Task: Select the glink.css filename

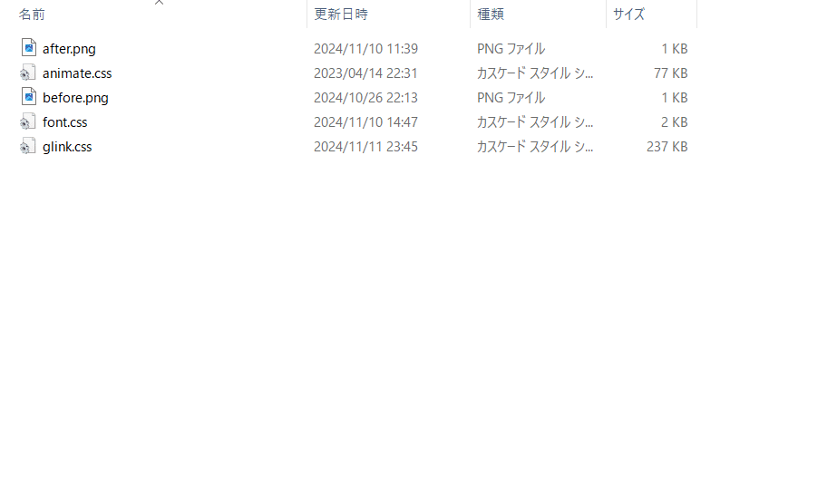Action: click(67, 147)
